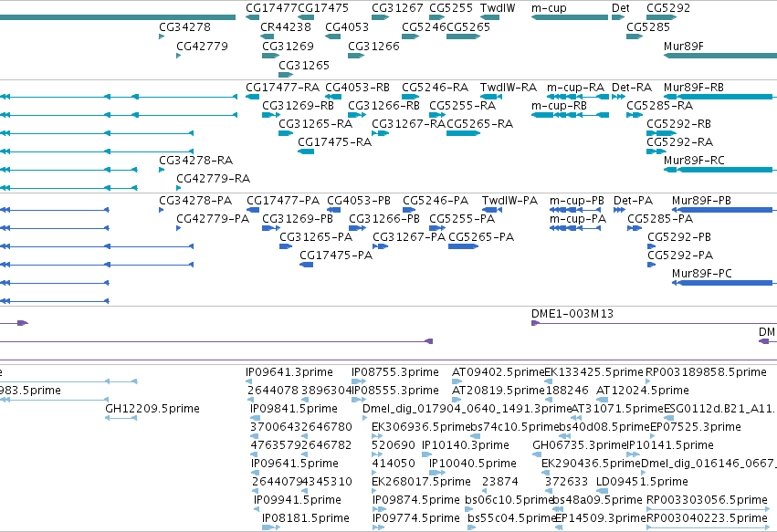Select the CG5285-RA transcript
The height and width of the screenshot is (532, 777).
pos(635,115)
